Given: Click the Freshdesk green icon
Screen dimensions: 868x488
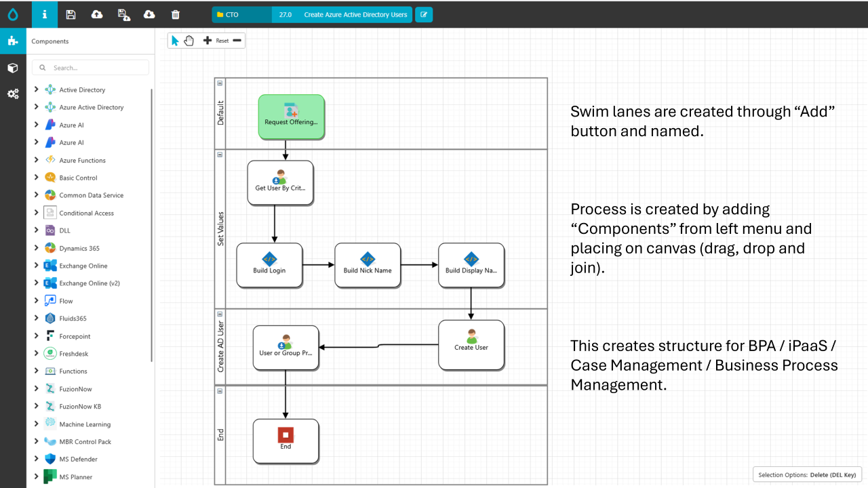Looking at the screenshot, I should click(x=50, y=354).
